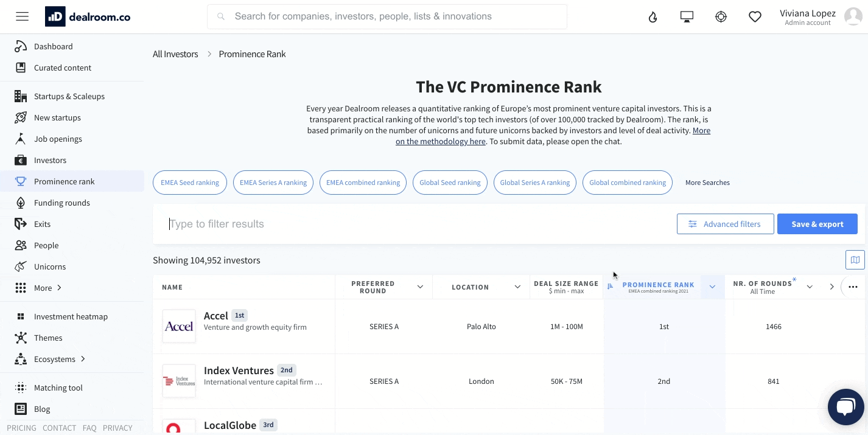Click Save & export button
Screen dimensions: 868x435
[x=817, y=224]
